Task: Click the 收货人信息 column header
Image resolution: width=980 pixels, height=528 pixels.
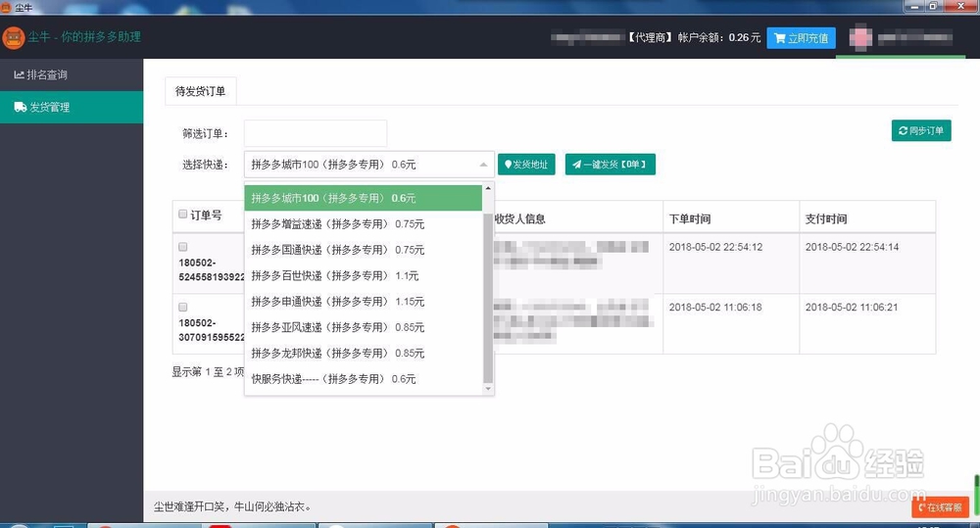Action: pyautogui.click(x=520, y=218)
